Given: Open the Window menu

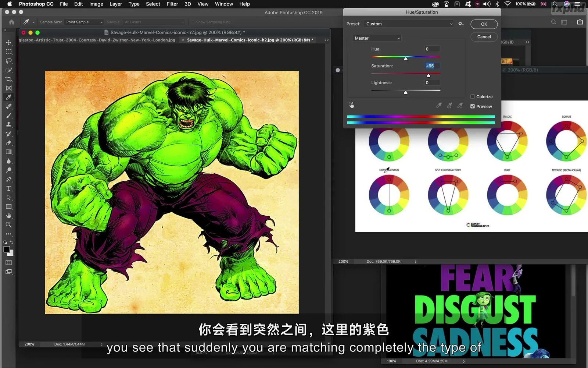Looking at the screenshot, I should pyautogui.click(x=224, y=4).
